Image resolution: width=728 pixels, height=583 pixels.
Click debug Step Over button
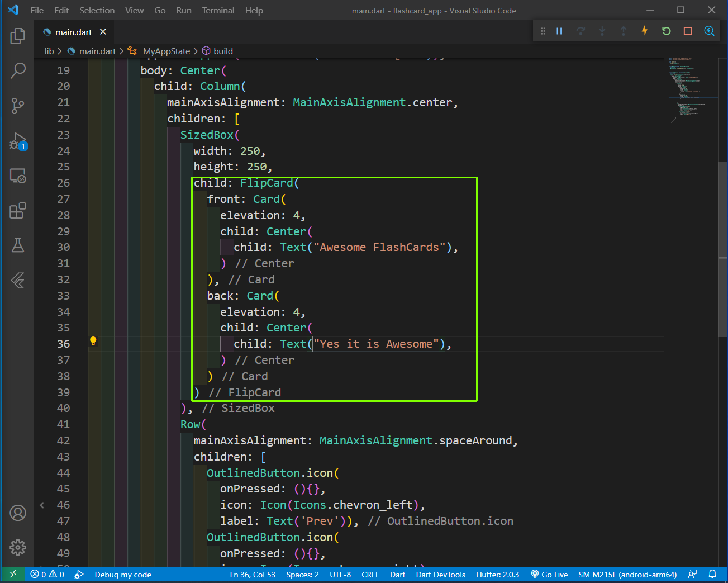581,31
